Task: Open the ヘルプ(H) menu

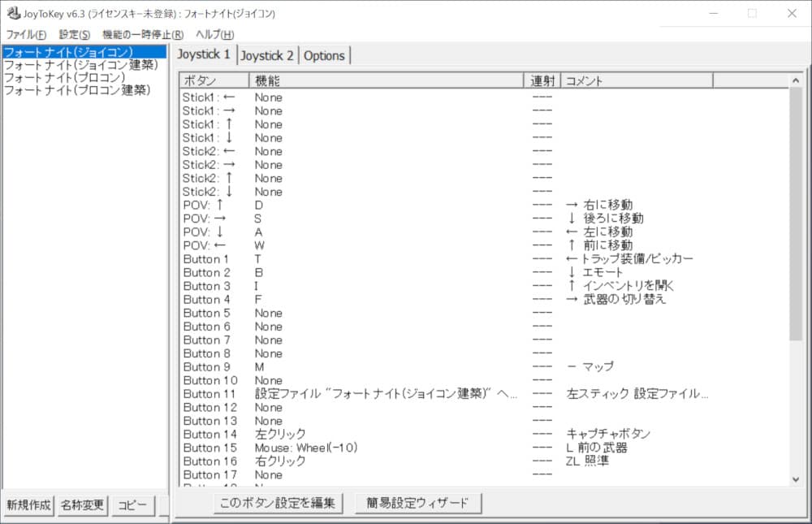Action: point(215,34)
